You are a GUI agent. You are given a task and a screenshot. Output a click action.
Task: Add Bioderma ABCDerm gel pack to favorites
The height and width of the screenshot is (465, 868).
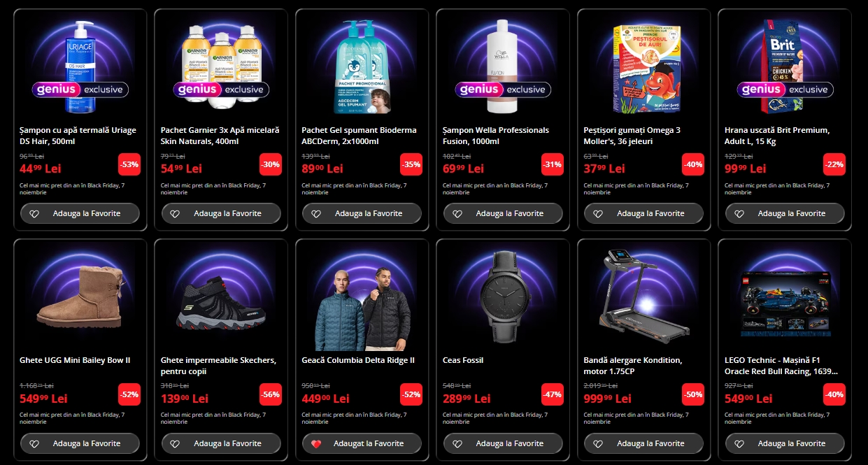[362, 213]
